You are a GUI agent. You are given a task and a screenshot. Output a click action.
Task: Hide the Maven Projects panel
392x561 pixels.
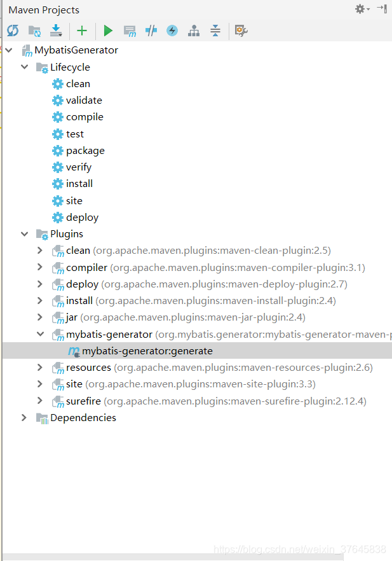382,9
